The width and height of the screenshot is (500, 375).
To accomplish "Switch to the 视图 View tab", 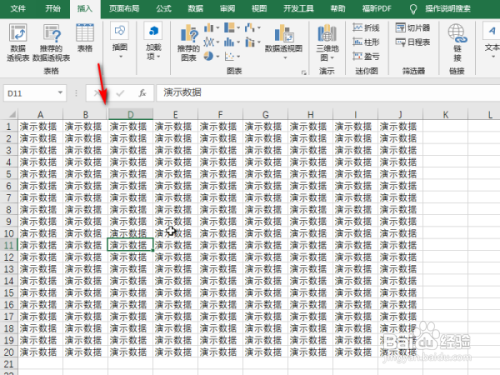I will [259, 9].
